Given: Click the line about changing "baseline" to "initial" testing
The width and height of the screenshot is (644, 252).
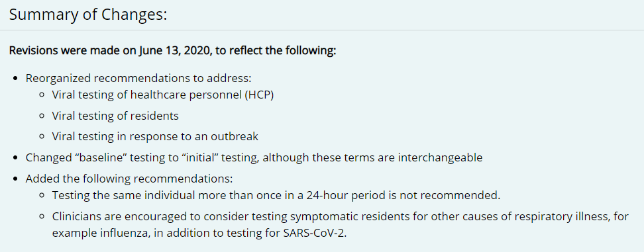Looking at the screenshot, I should [x=254, y=157].
